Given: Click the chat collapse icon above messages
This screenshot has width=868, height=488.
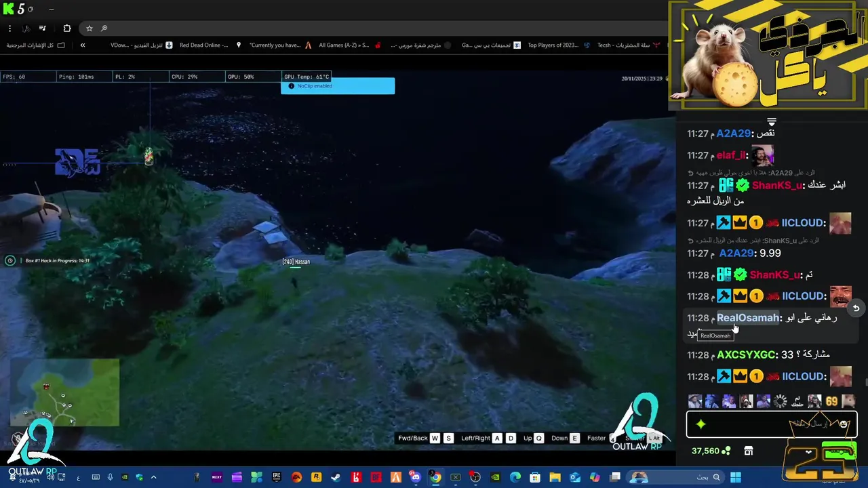Looking at the screenshot, I should pos(772,122).
